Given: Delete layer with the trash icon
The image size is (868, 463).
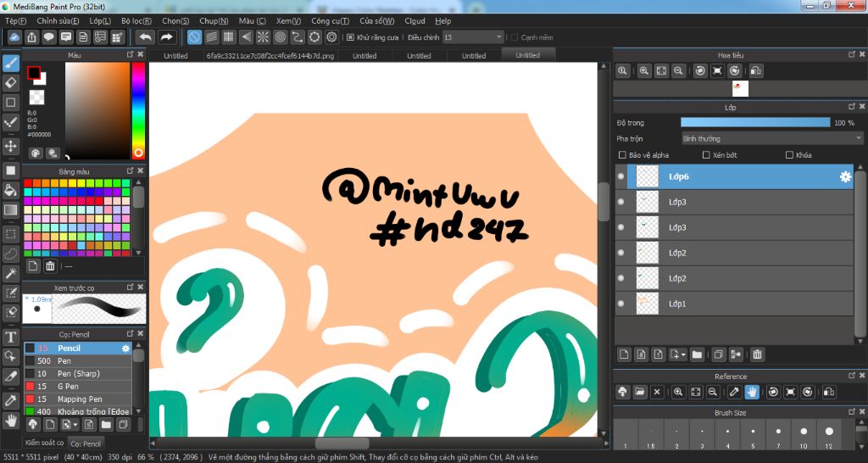Looking at the screenshot, I should pos(757,354).
